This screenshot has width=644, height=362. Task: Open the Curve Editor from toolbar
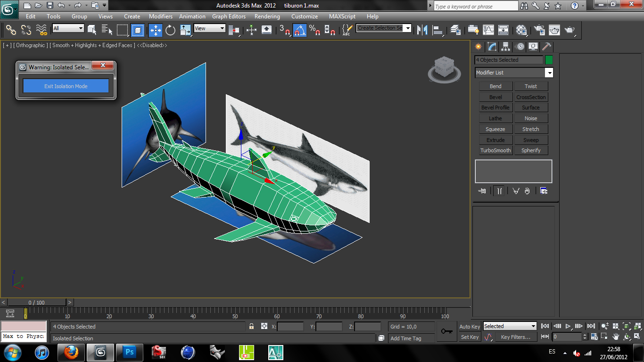(488, 30)
